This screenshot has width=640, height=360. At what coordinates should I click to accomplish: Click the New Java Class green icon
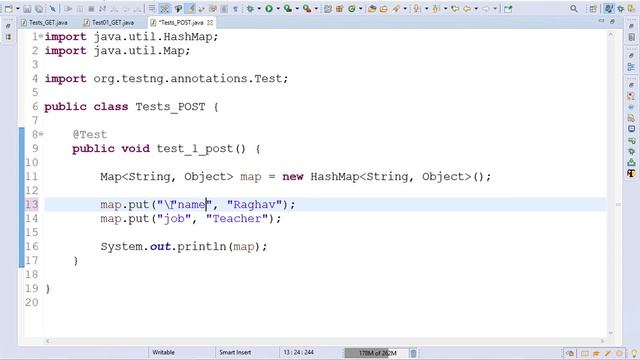point(351,9)
